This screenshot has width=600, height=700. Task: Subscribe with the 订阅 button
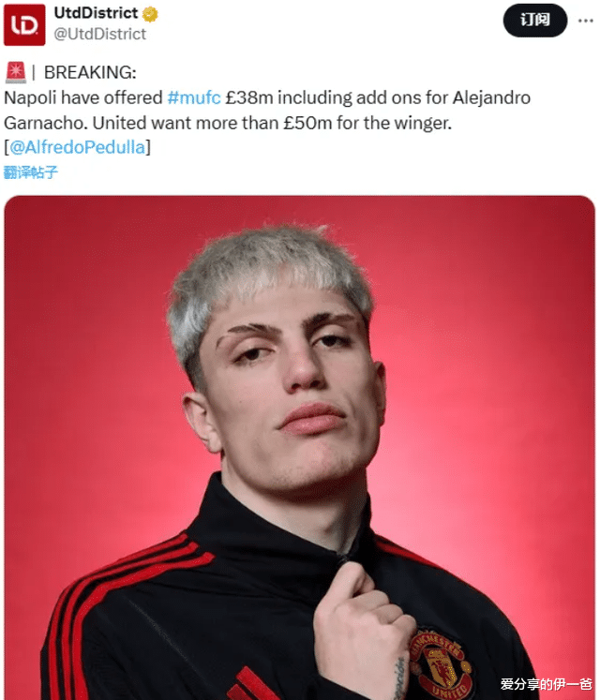[x=534, y=20]
